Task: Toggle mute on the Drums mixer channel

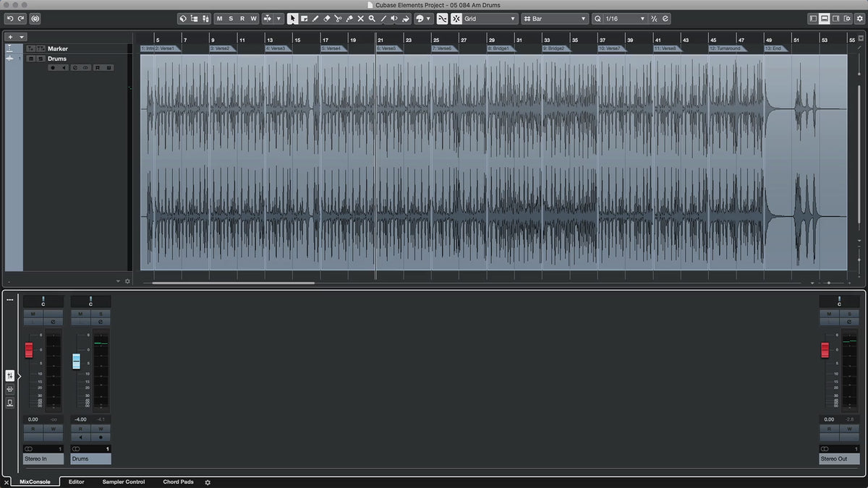Action: [x=81, y=314]
